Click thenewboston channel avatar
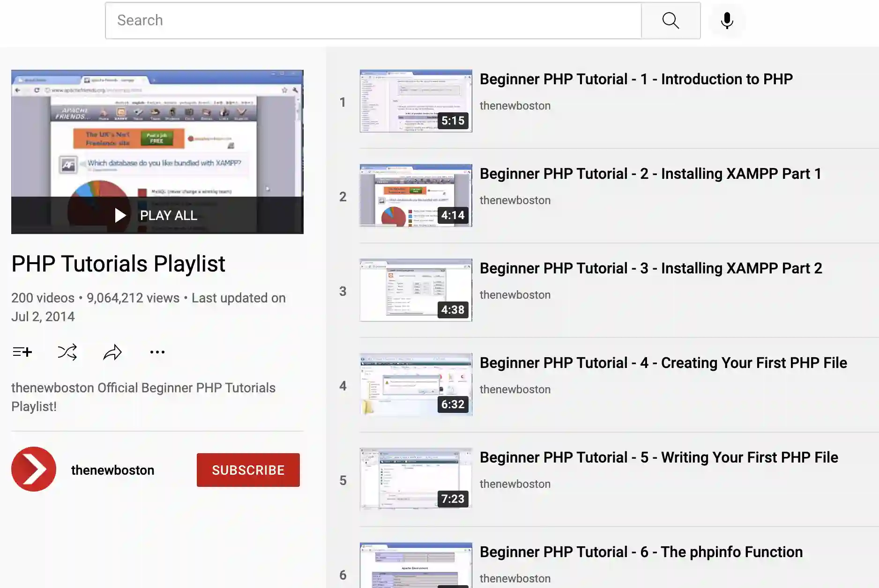Viewport: 879px width, 588px height. [x=34, y=469]
